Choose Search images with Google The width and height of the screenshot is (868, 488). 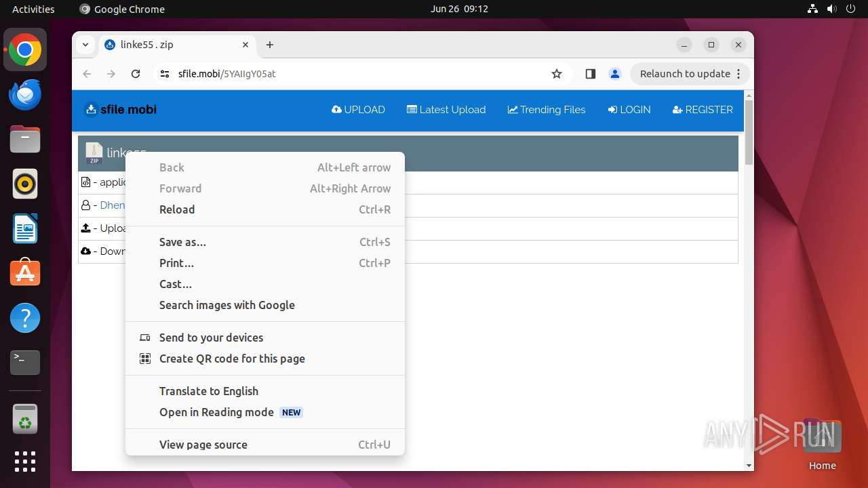click(x=265, y=305)
